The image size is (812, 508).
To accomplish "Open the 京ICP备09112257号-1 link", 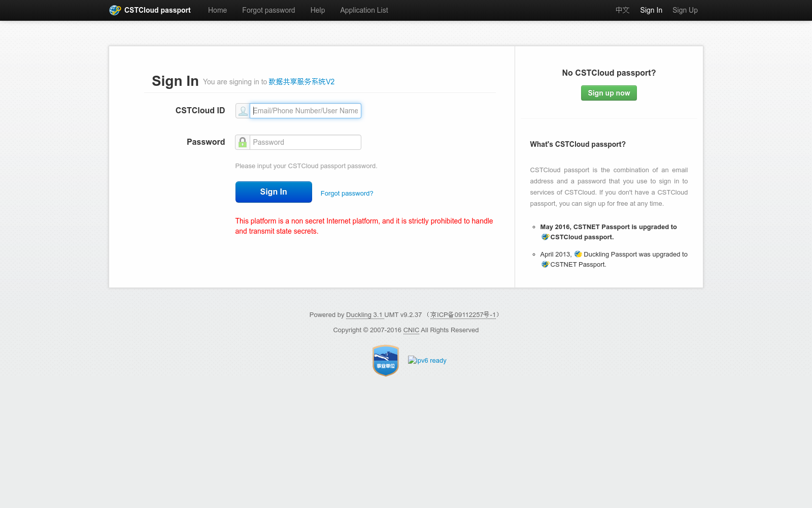I will coord(463,315).
